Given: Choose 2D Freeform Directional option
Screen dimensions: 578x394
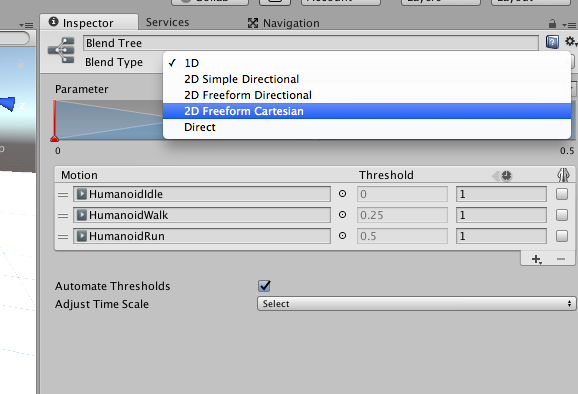Looking at the screenshot, I should [x=367, y=95].
